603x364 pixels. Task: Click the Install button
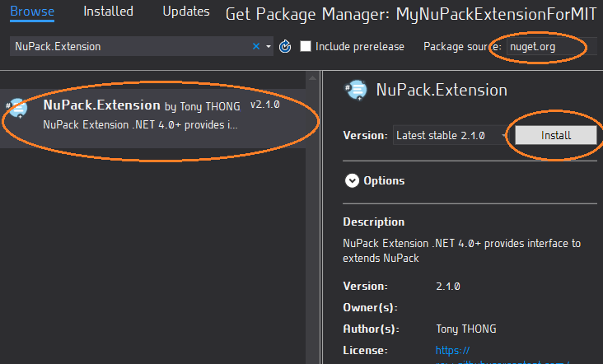[556, 135]
